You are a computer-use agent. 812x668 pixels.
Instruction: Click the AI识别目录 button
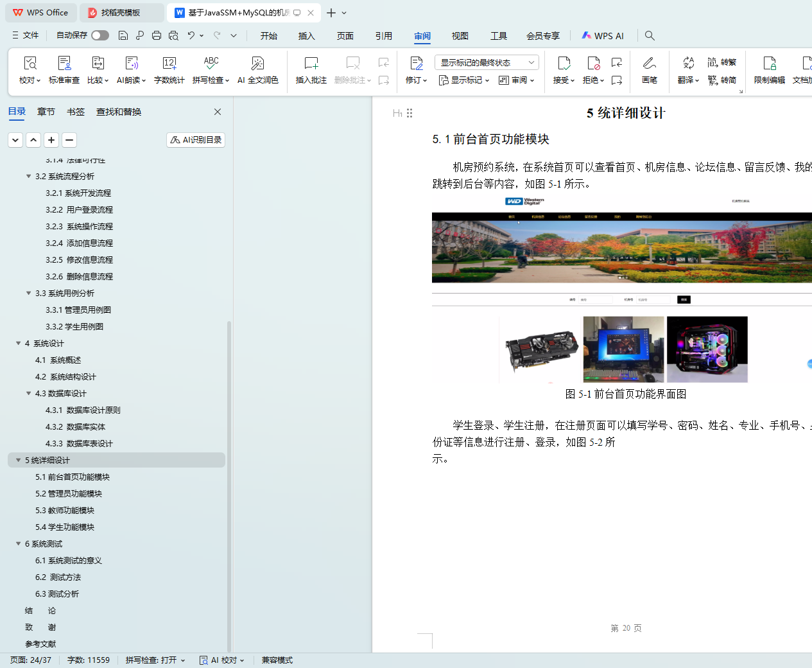point(196,140)
